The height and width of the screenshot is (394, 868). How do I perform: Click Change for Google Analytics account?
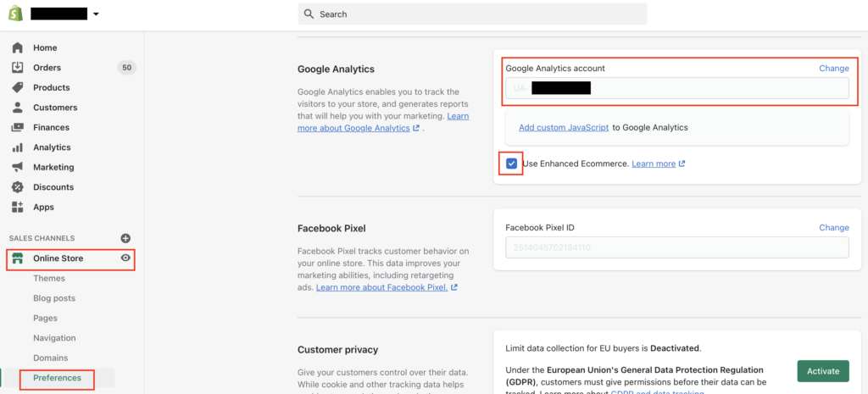(834, 68)
